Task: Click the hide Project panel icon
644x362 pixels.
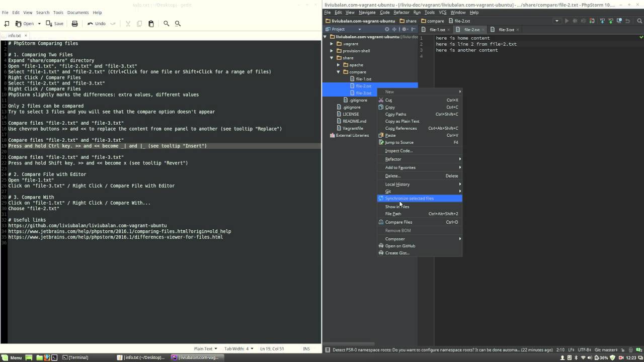Action: click(x=412, y=29)
